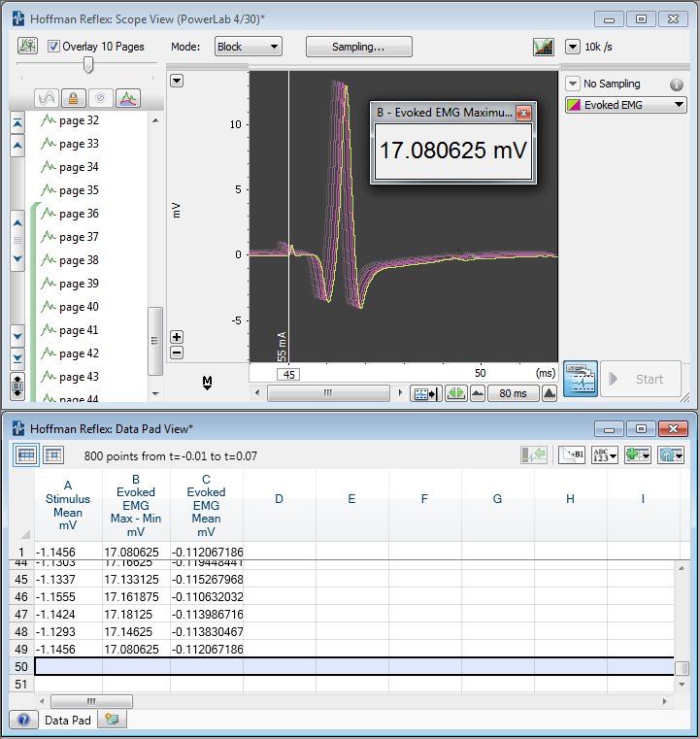The width and height of the screenshot is (700, 739).
Task: Zoom out vertical axis with minus button
Action: point(177,353)
